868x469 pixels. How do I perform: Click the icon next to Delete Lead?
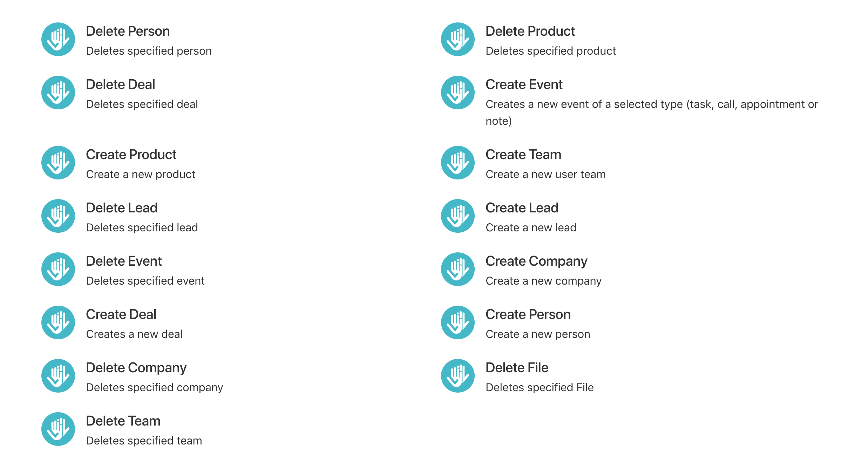click(58, 216)
